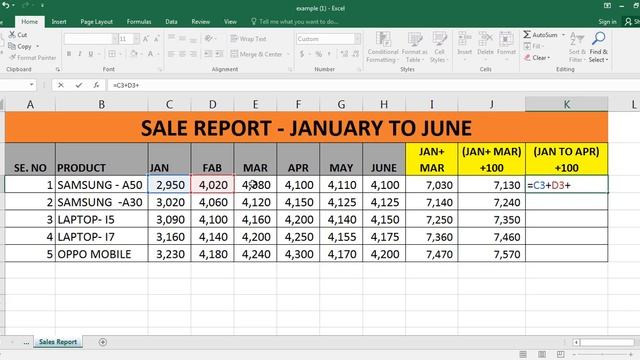Image resolution: width=640 pixels, height=360 pixels.
Task: Click the Delete cells icon
Action: (x=485, y=39)
